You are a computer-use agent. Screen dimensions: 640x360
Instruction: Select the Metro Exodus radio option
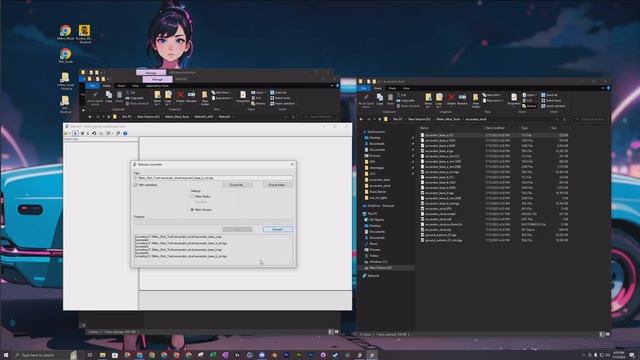click(x=192, y=209)
